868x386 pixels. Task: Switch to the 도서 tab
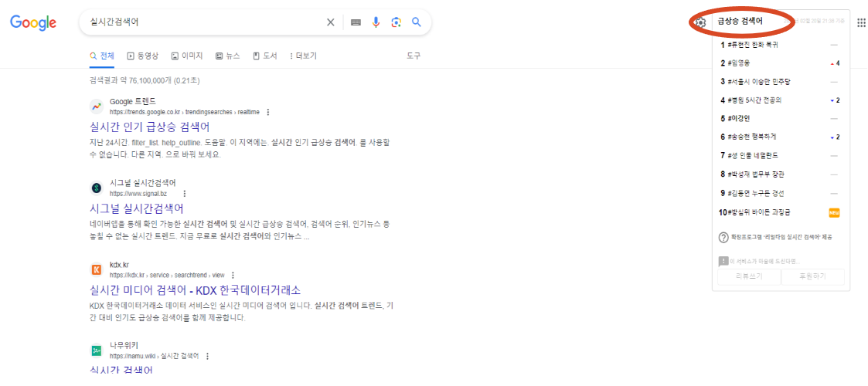(x=264, y=56)
